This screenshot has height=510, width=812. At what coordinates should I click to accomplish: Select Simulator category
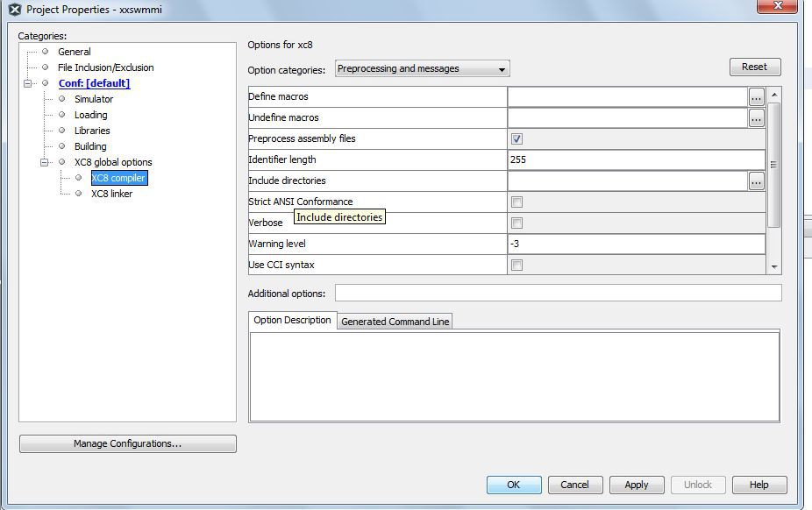(x=94, y=99)
